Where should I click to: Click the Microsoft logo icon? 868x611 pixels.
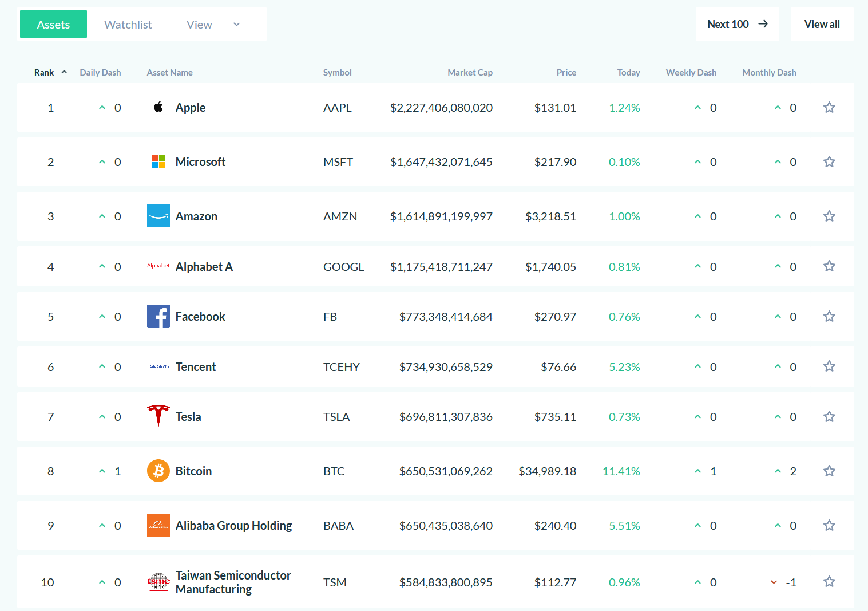[x=158, y=161]
